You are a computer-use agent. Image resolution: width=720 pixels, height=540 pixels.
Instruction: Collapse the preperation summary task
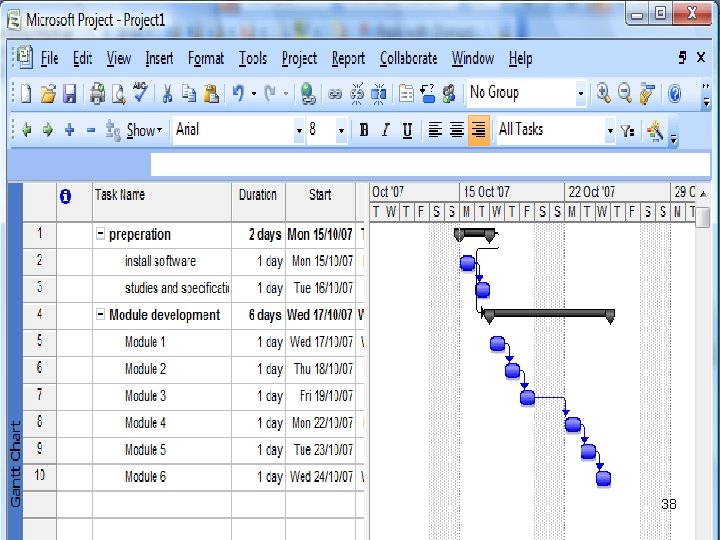tap(100, 234)
